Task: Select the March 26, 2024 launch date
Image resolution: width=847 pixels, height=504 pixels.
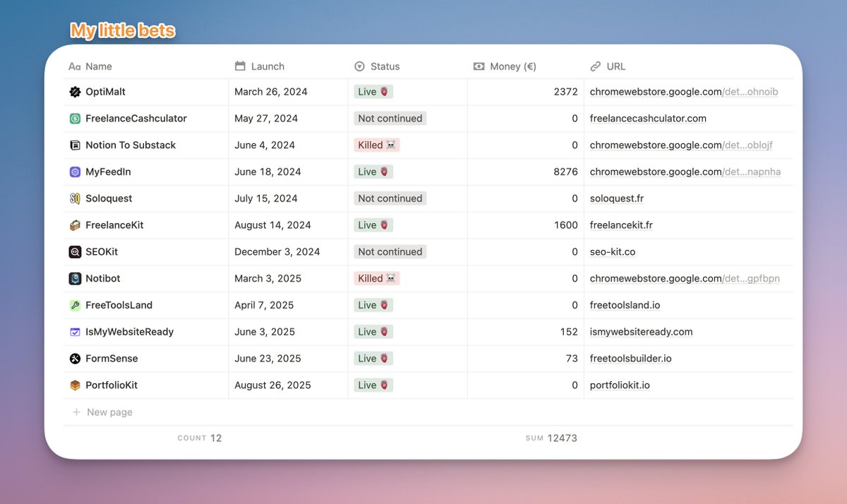Action: click(271, 92)
